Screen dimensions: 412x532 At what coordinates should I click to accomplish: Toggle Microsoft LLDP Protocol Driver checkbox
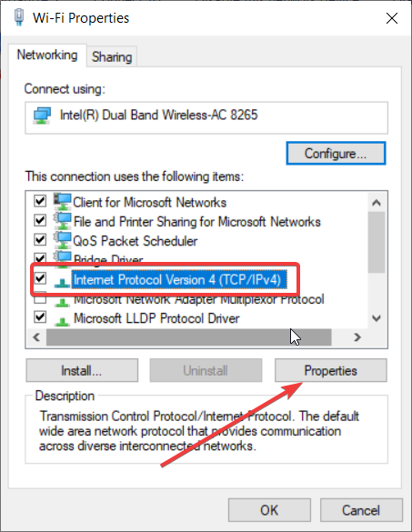[x=40, y=316]
